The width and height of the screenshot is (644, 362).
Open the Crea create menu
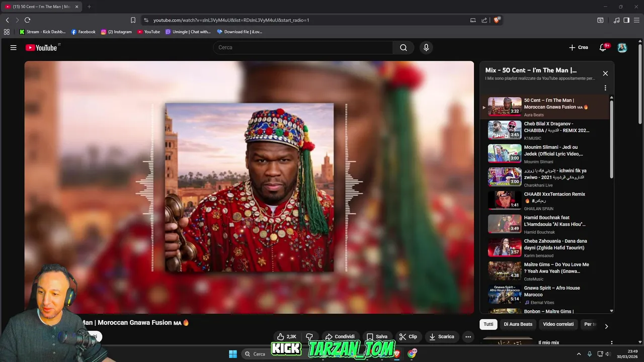pyautogui.click(x=579, y=48)
